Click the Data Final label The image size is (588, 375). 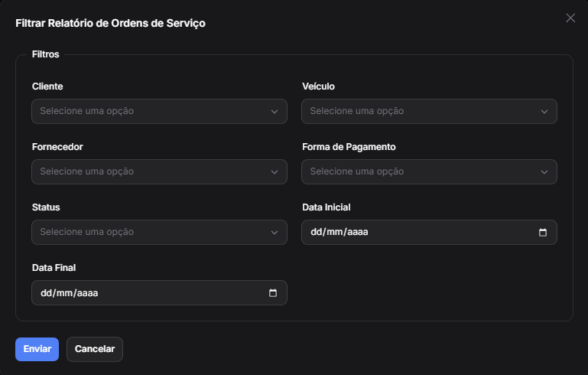[54, 268]
